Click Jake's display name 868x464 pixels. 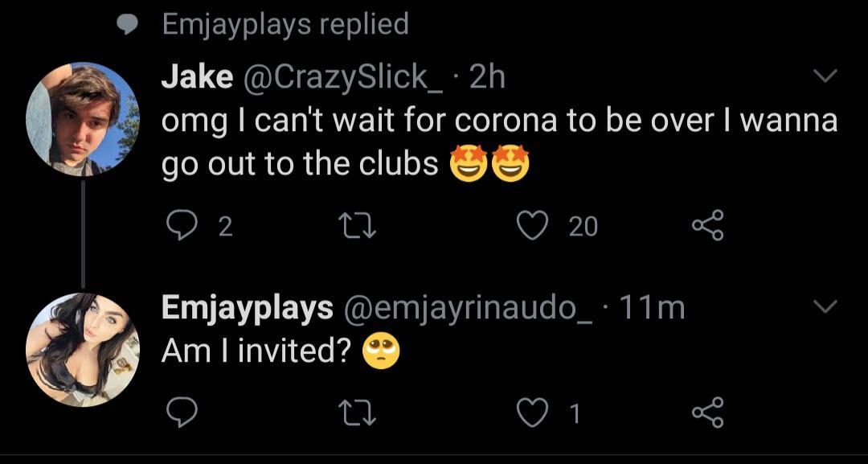tap(197, 77)
